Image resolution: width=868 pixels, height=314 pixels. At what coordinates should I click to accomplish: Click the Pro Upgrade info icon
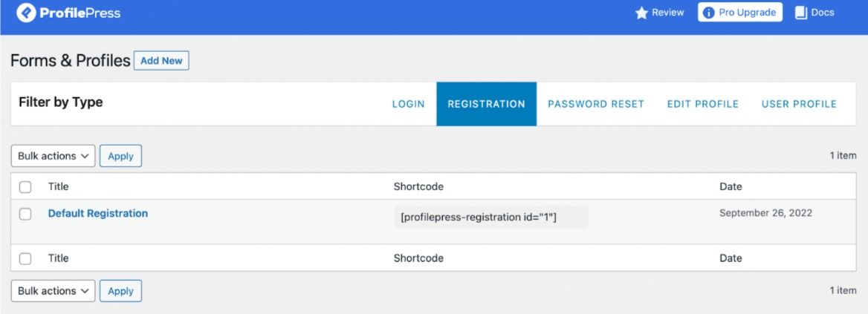[x=708, y=13]
